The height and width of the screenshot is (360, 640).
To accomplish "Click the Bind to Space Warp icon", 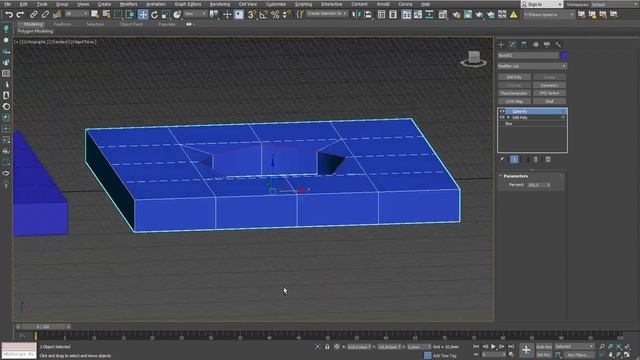I will coord(57,15).
